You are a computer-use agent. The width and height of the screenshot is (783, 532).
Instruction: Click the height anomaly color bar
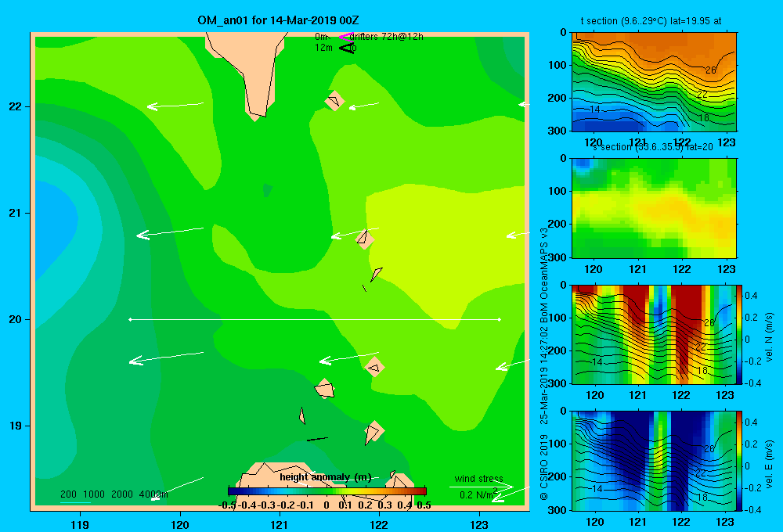click(327, 491)
